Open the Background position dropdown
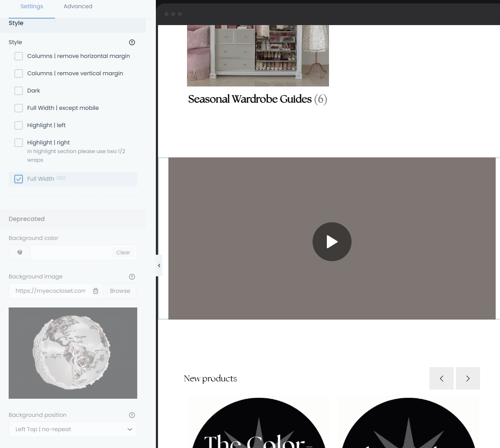 pyautogui.click(x=73, y=429)
